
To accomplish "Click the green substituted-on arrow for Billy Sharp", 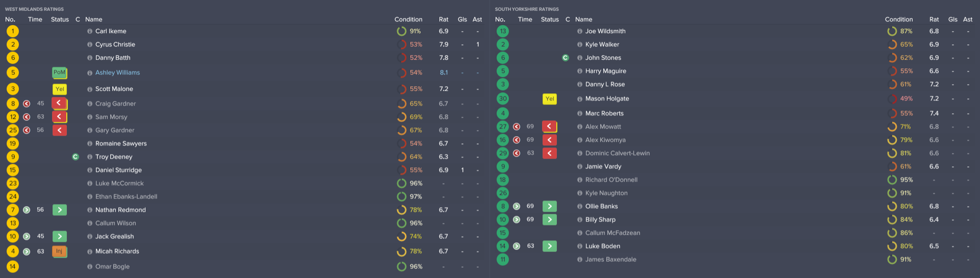I will 549,219.
